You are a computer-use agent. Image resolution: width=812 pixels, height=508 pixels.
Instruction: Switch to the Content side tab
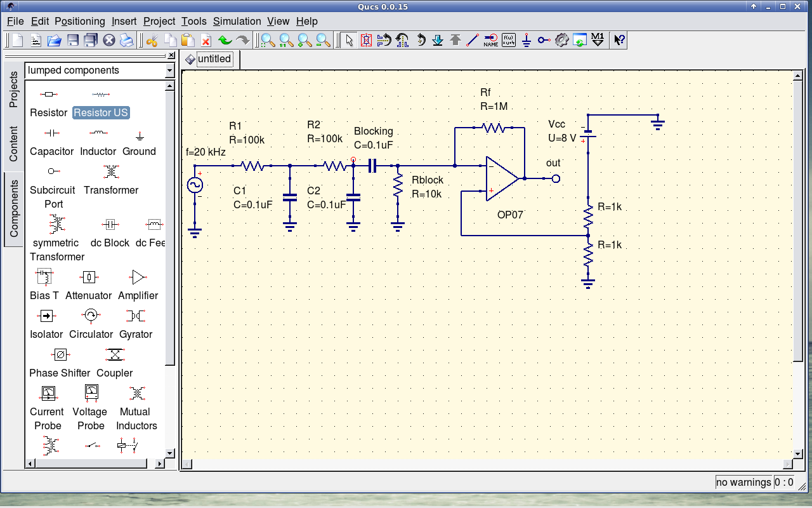click(14, 144)
